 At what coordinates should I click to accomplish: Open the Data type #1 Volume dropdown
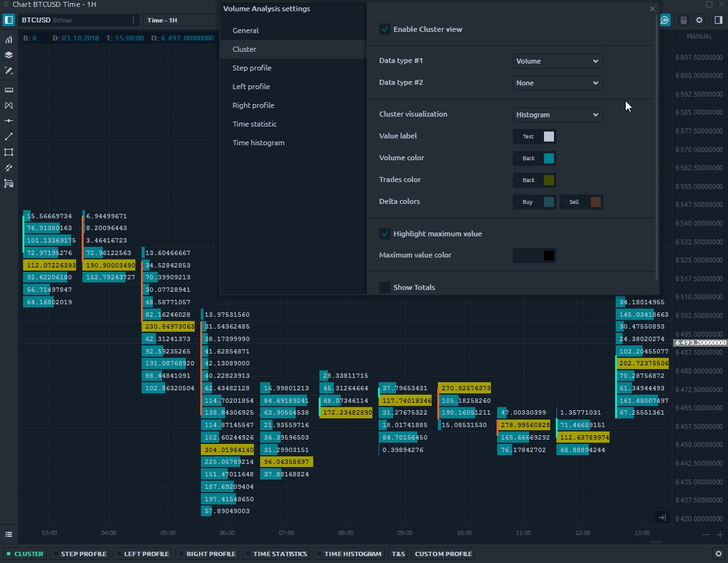[557, 61]
